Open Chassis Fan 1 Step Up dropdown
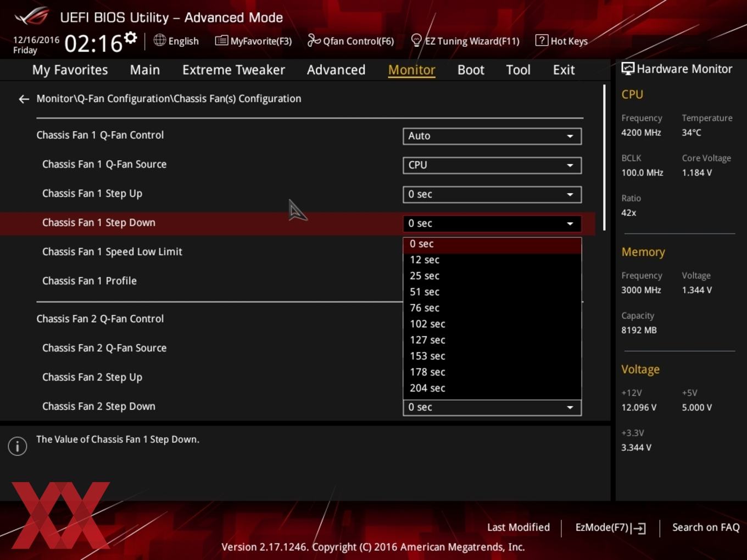 tap(492, 194)
